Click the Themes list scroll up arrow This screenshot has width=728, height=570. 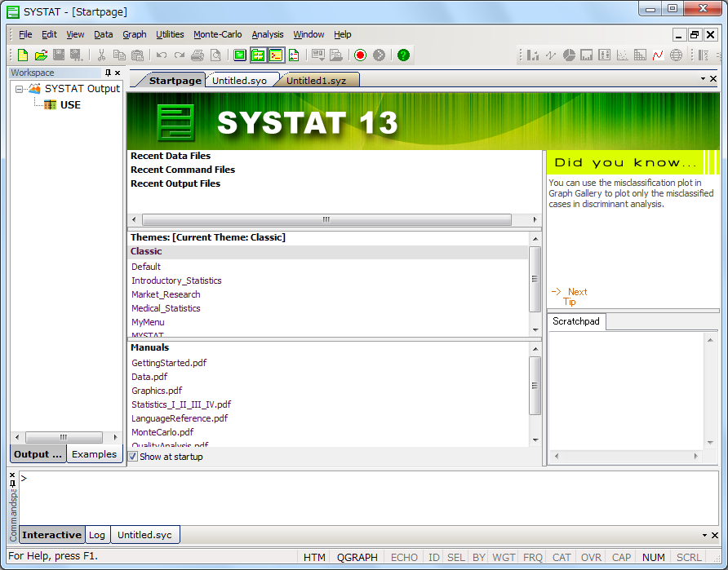(x=535, y=239)
